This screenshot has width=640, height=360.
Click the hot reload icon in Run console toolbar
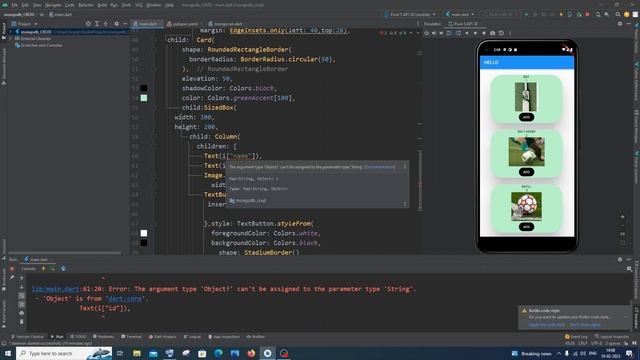(x=43, y=269)
